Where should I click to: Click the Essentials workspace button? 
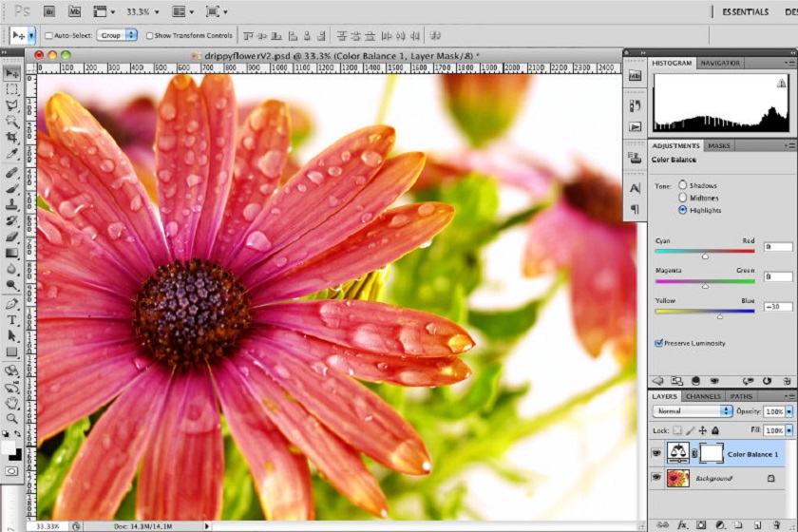pos(745,12)
